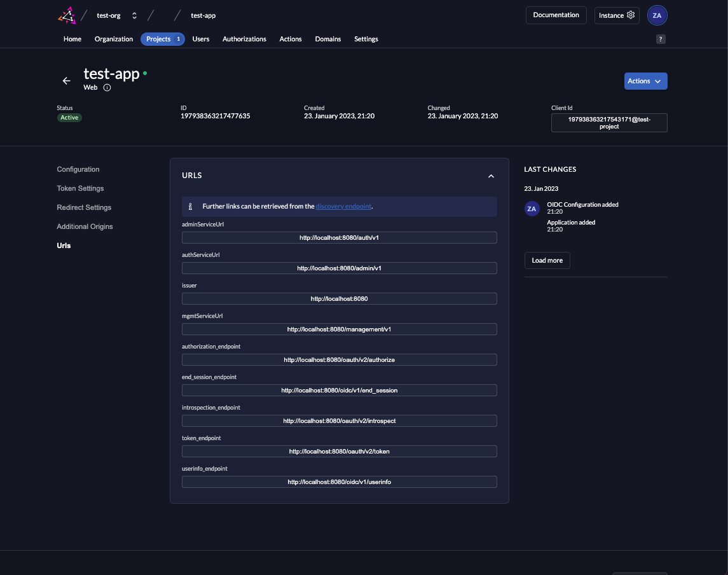The image size is (728, 575).
Task: Select Urls in the side menu
Action: tap(64, 246)
